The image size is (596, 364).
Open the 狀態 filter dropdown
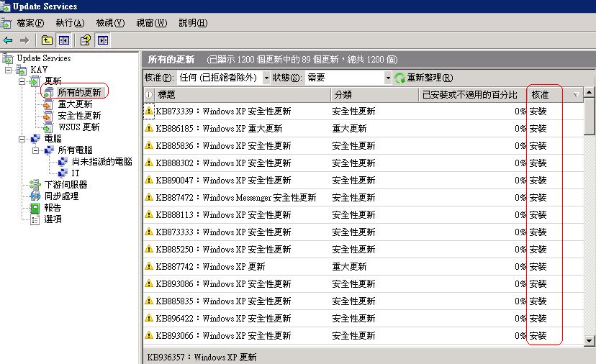coord(388,78)
